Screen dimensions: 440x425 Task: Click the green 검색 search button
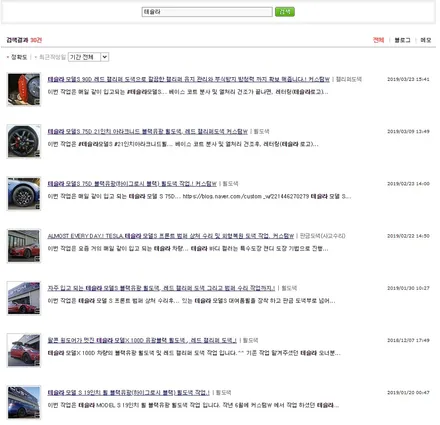pyautogui.click(x=285, y=12)
